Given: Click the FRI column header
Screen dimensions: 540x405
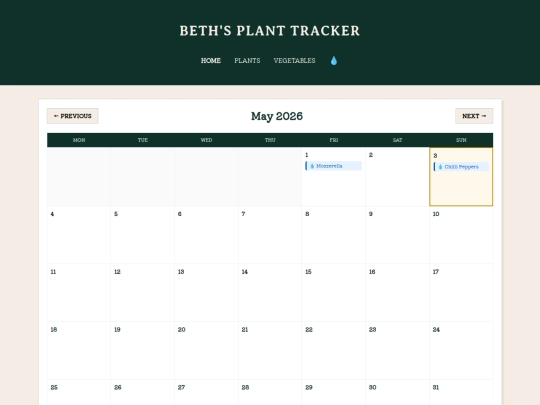Looking at the screenshot, I should pos(334,140).
